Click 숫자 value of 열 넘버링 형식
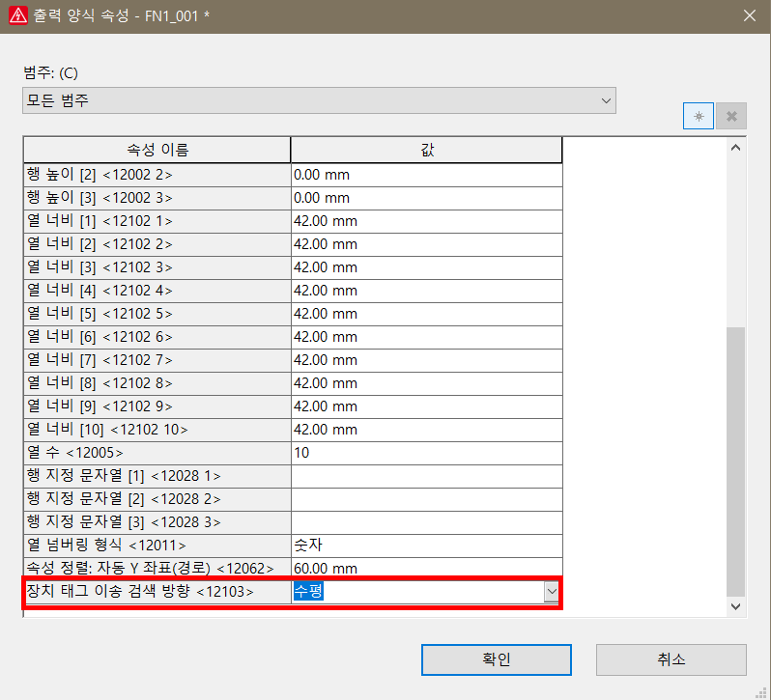The height and width of the screenshot is (700, 771). 426,546
